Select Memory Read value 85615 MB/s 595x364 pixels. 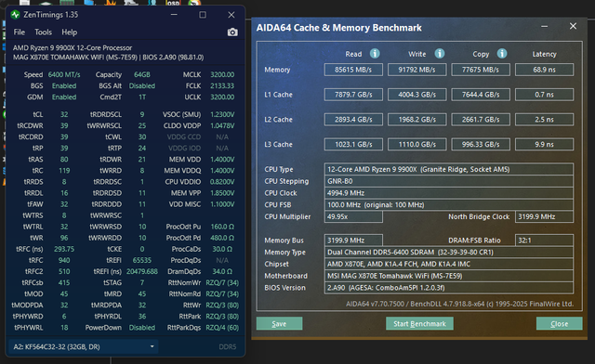tap(353, 70)
